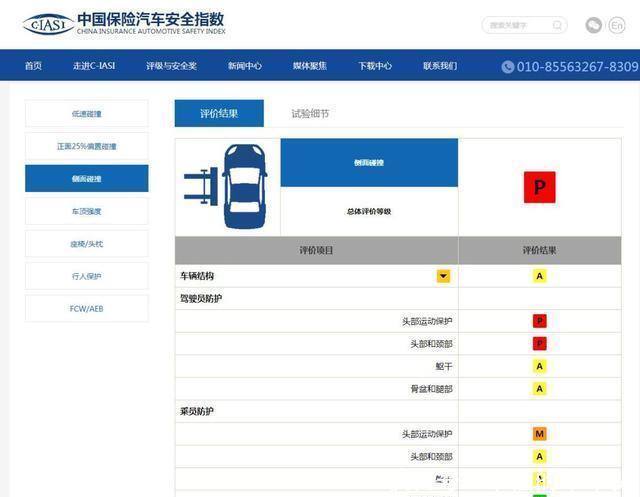640x497 pixels.
Task: Click the C-IASI logo
Action: click(x=48, y=24)
